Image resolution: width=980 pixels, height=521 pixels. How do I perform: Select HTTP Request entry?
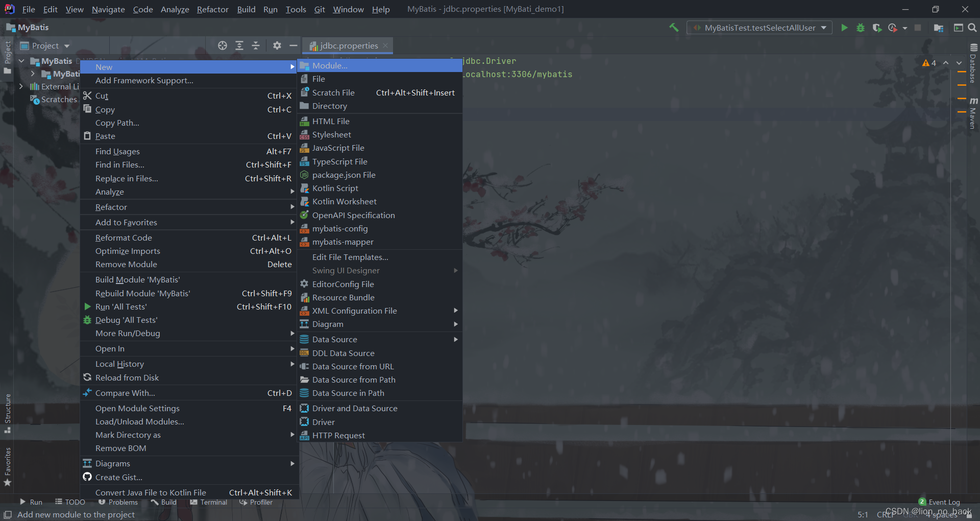380,435
